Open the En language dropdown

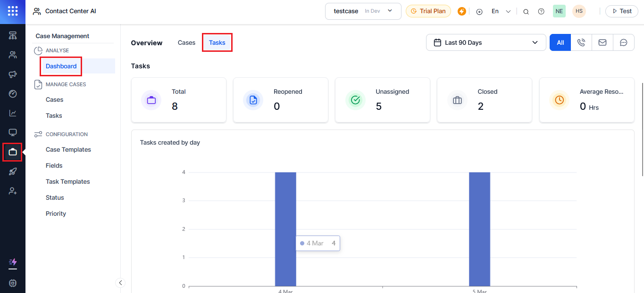point(500,11)
